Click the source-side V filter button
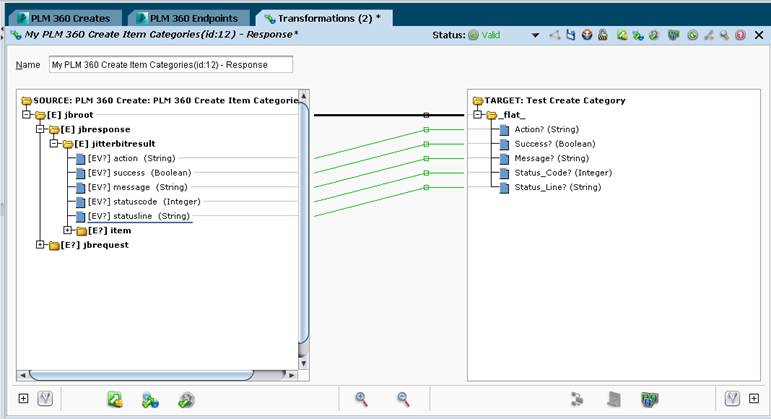The height and width of the screenshot is (419, 771). click(45, 398)
